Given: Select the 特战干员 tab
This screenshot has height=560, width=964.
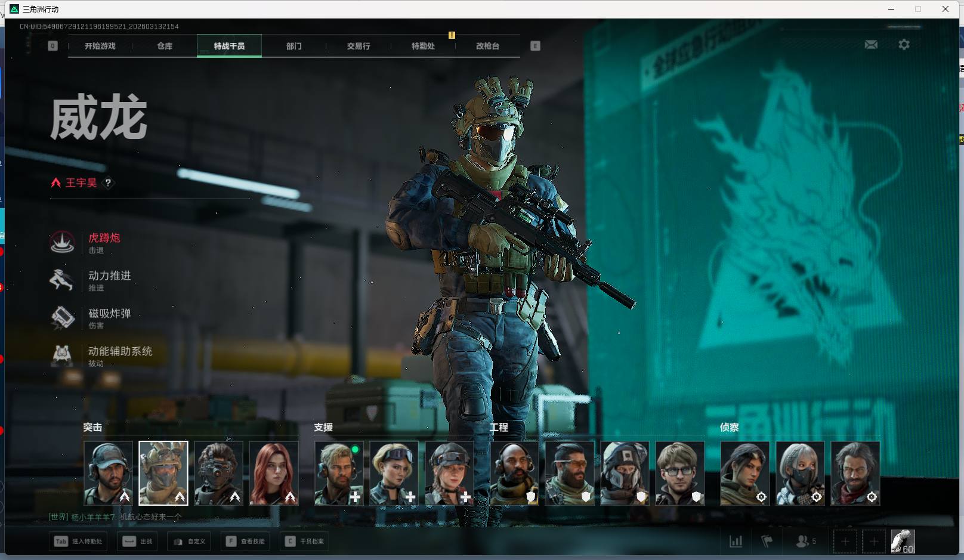Looking at the screenshot, I should (x=229, y=46).
